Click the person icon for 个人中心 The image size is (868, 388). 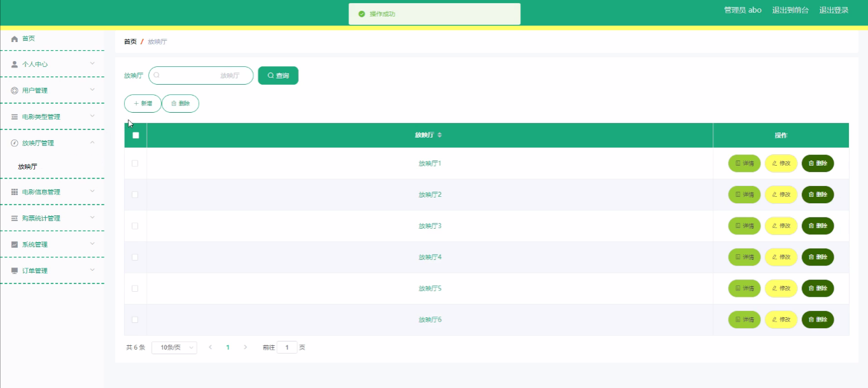click(x=15, y=64)
